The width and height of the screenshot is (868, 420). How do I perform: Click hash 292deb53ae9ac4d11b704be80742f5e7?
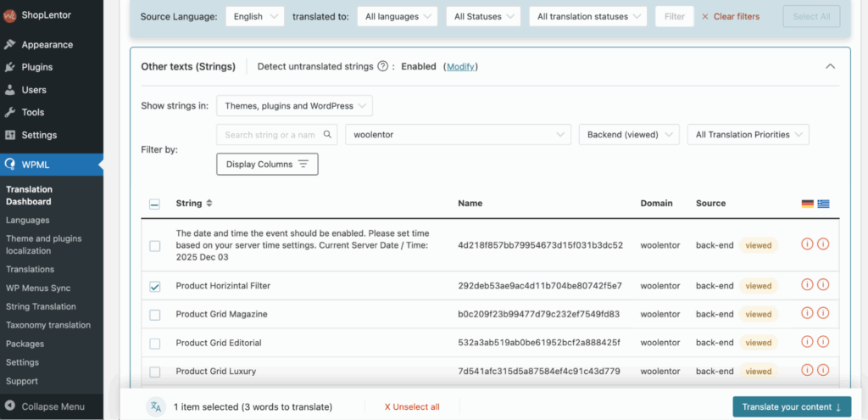[540, 286]
